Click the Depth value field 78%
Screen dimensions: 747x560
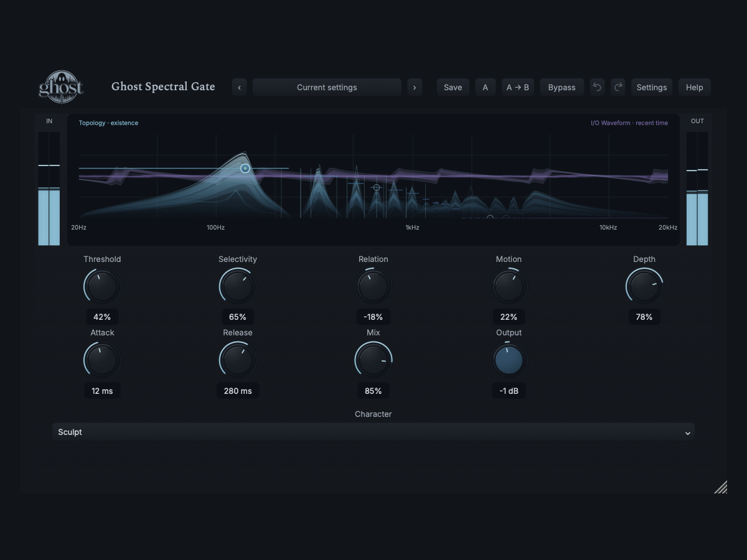click(x=644, y=317)
